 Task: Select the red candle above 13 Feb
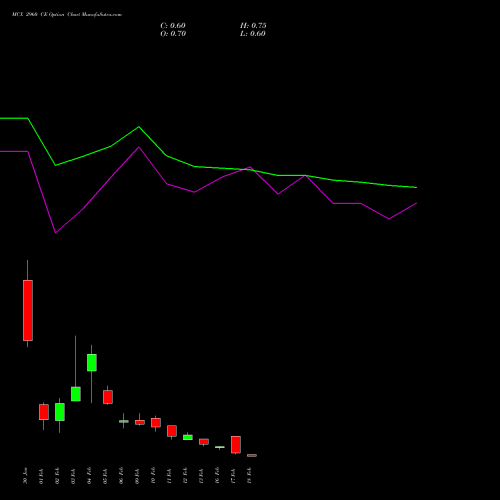pyautogui.click(x=204, y=442)
